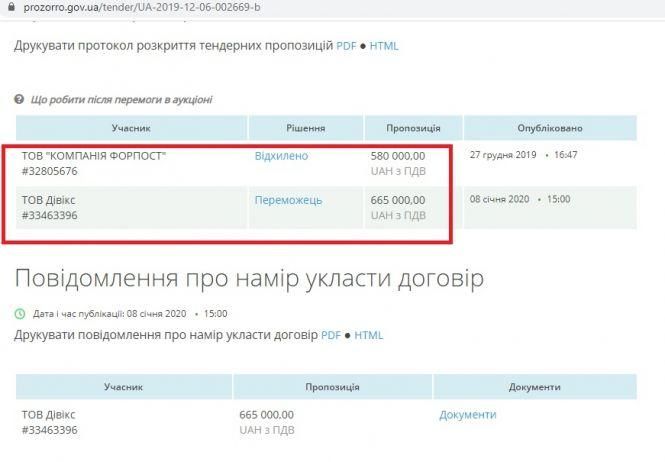Click 'Учасник' header in lower table
Viewport: 665px width, 462px height.
click(123, 387)
